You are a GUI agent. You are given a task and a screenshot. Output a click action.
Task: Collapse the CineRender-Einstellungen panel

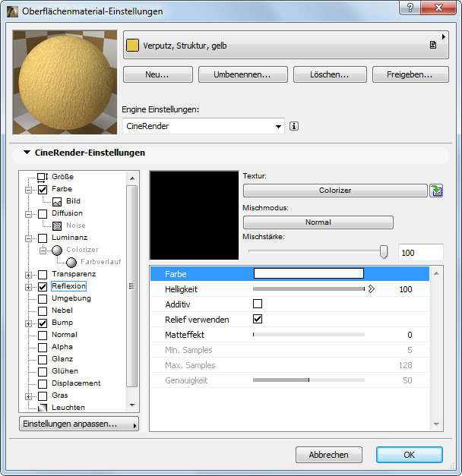(x=27, y=152)
